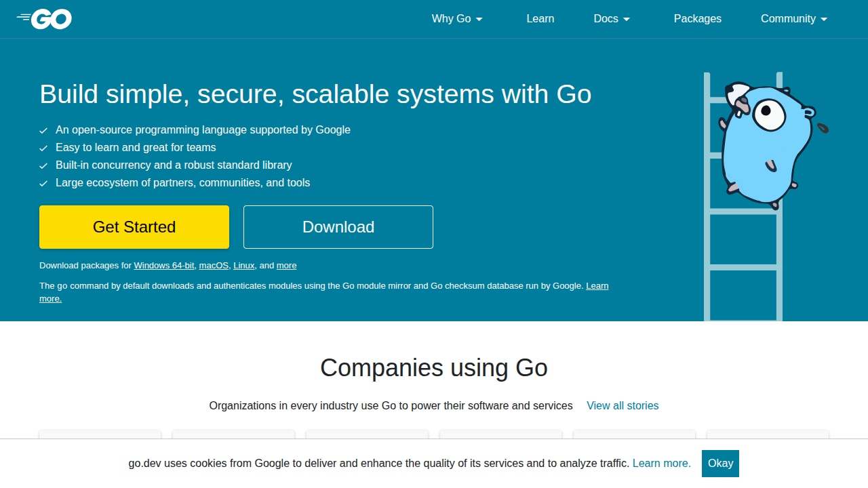The image size is (868, 488).
Task: Click the Why Go dropdown caret
Action: click(x=479, y=19)
